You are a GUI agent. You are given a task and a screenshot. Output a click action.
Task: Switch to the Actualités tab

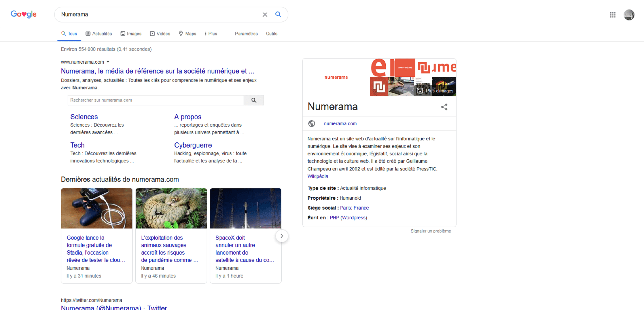(99, 34)
